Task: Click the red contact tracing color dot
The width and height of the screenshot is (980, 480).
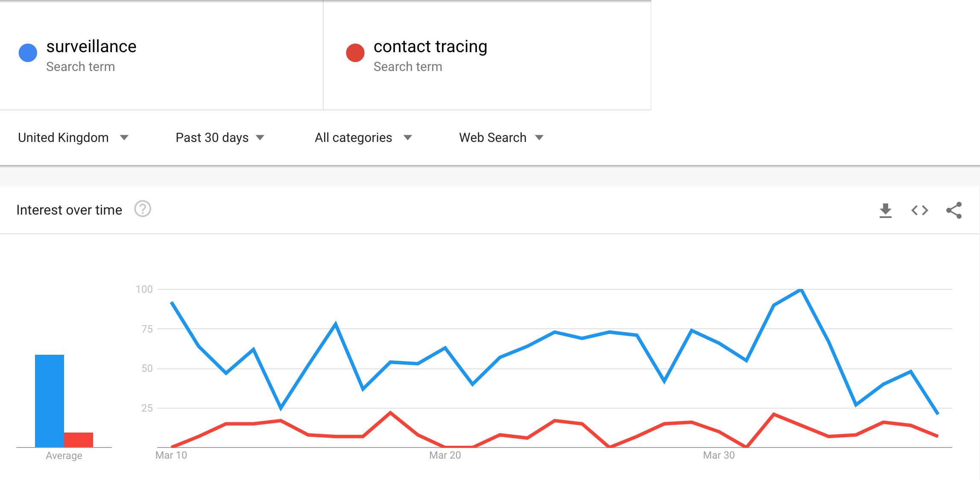Action: click(355, 53)
